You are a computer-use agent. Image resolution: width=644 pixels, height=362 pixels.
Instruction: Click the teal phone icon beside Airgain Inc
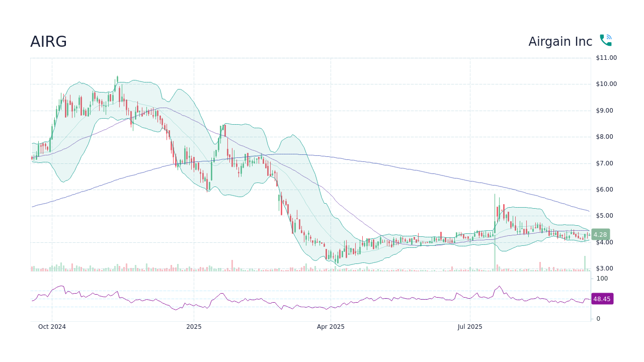pos(605,40)
